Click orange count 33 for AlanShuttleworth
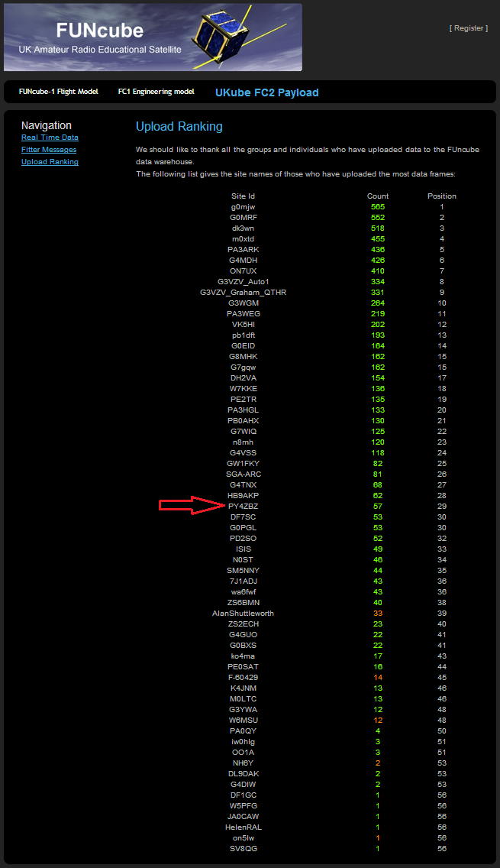 tap(378, 614)
